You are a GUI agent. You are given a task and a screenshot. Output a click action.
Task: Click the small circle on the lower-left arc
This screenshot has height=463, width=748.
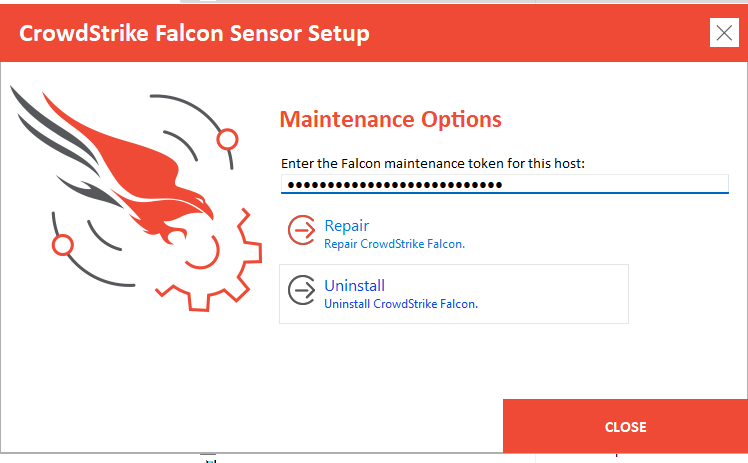pos(62,245)
